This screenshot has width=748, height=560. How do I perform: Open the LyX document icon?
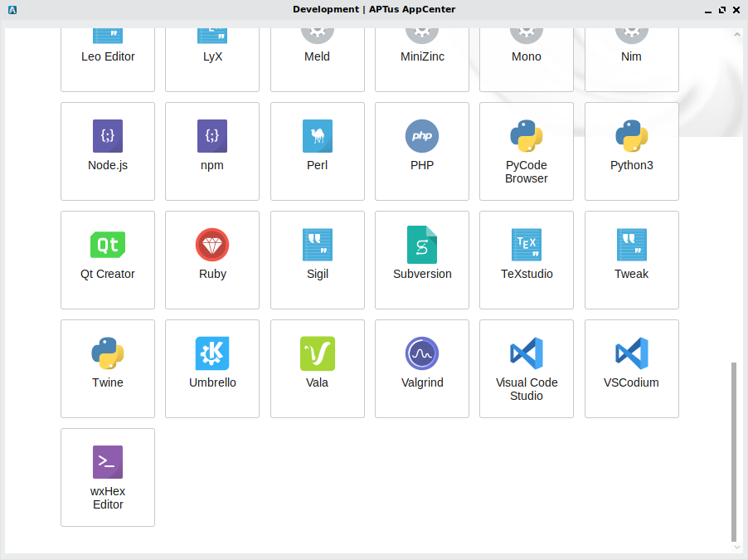(212, 36)
